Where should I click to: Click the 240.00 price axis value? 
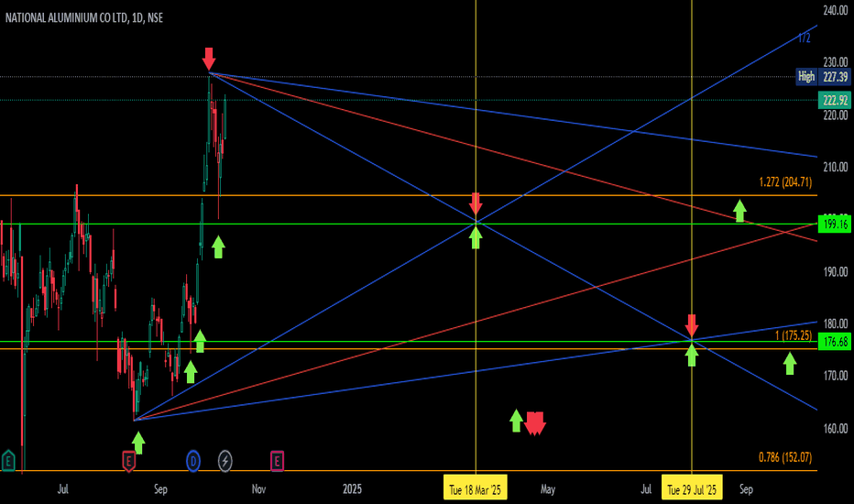coord(836,10)
